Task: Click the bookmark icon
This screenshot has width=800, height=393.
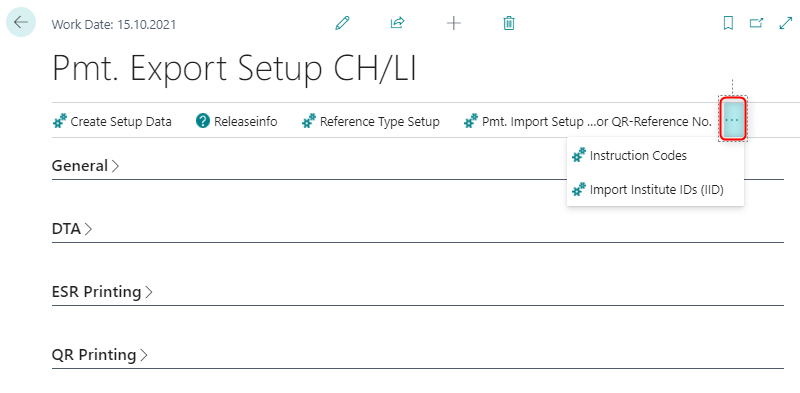Action: tap(729, 23)
